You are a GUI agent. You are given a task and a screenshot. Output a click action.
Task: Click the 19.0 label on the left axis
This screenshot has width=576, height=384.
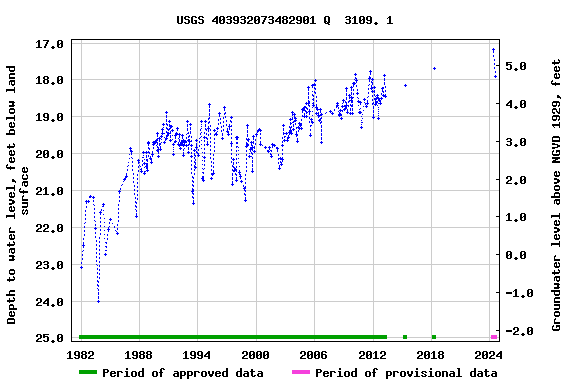coord(49,117)
